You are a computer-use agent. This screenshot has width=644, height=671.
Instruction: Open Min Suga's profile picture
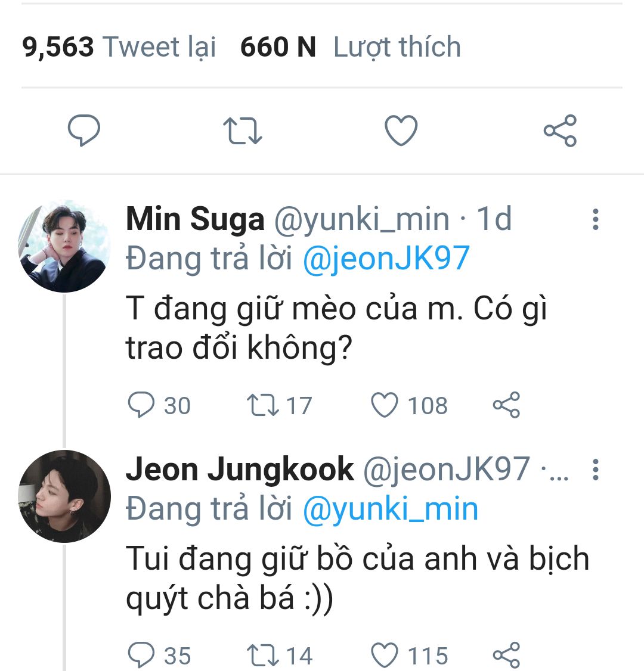click(x=64, y=247)
